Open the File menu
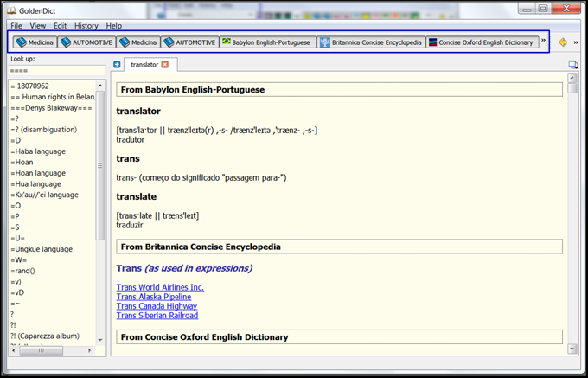The height and width of the screenshot is (378, 588). pos(16,25)
